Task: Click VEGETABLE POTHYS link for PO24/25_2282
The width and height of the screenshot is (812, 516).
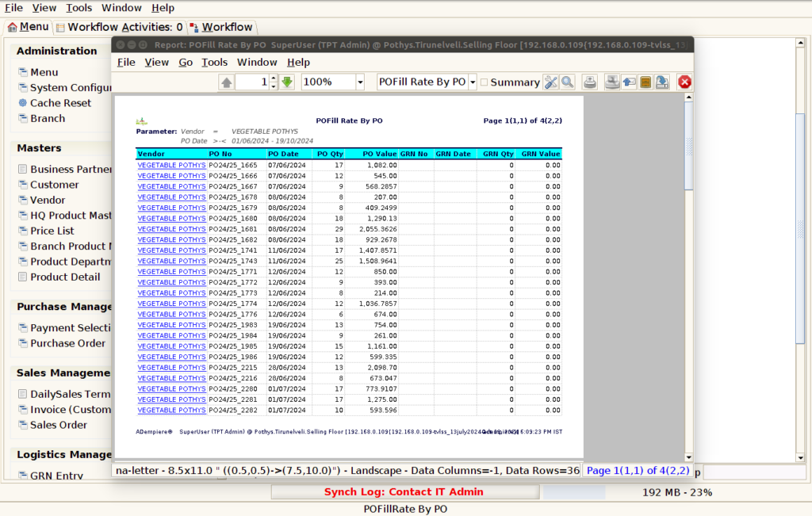Action: click(x=171, y=410)
